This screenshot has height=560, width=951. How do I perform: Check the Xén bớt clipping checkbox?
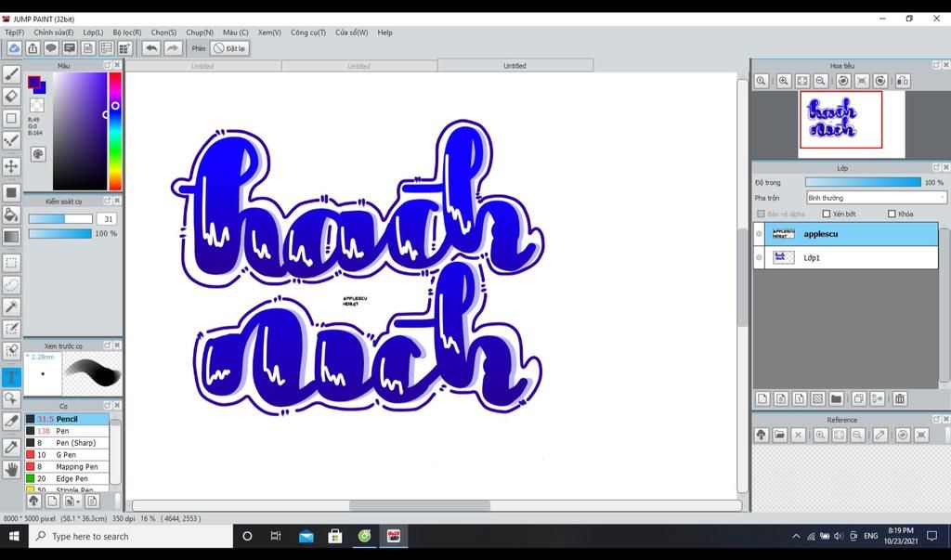click(x=826, y=215)
